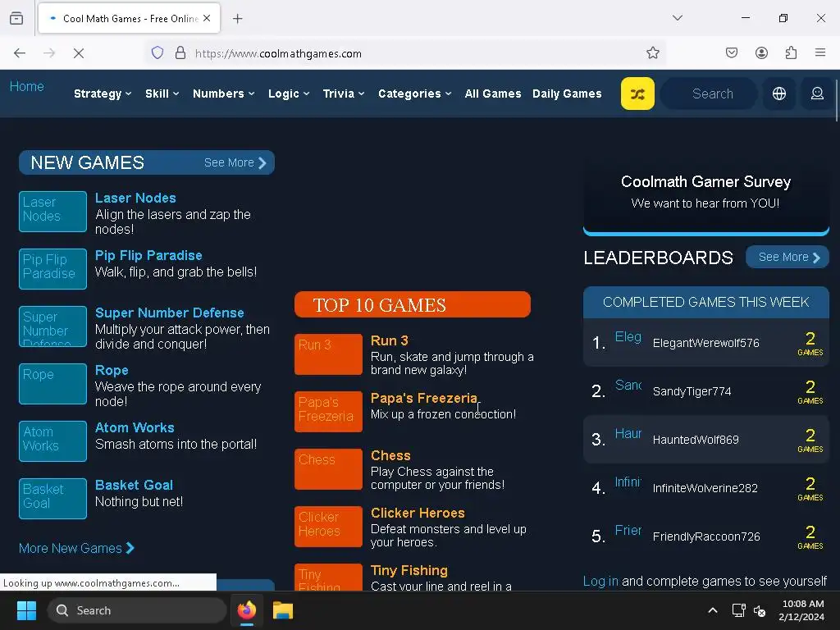Click the Chess orange thumbnail
Viewport: 840px width, 630px height.
[x=328, y=469]
